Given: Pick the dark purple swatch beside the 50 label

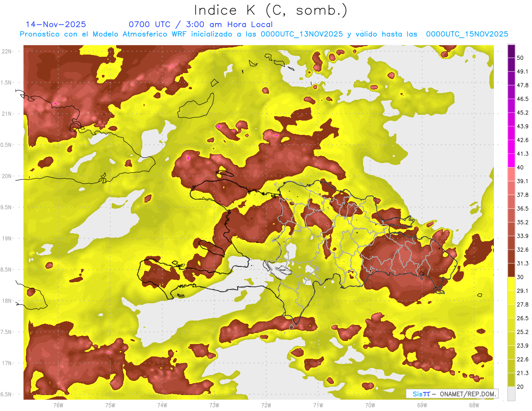Looking at the screenshot, I should point(511,51).
